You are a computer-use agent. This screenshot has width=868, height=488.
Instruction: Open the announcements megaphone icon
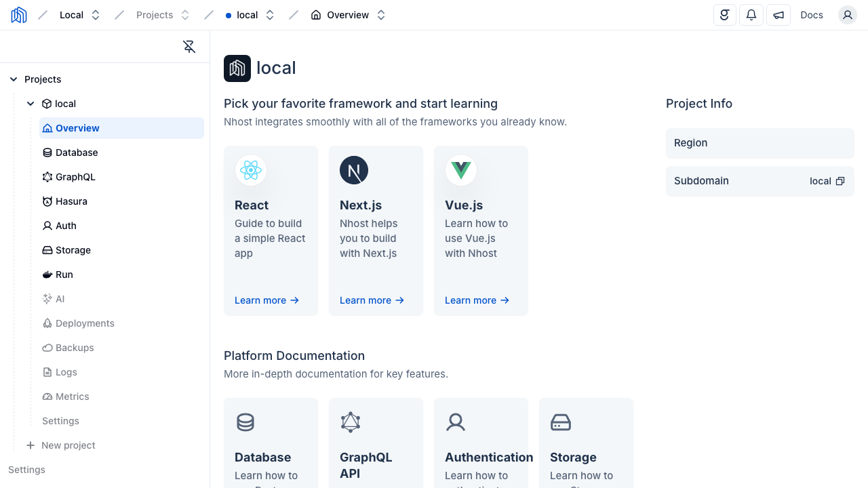(x=778, y=15)
